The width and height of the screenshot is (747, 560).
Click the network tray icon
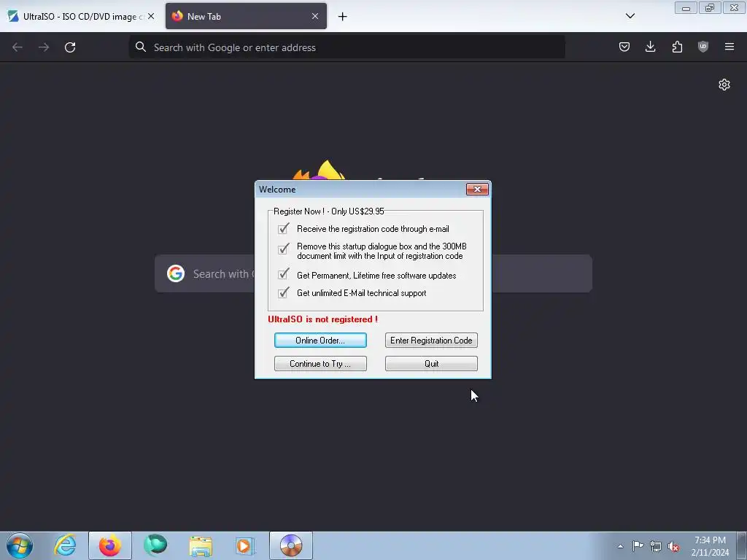click(x=656, y=546)
